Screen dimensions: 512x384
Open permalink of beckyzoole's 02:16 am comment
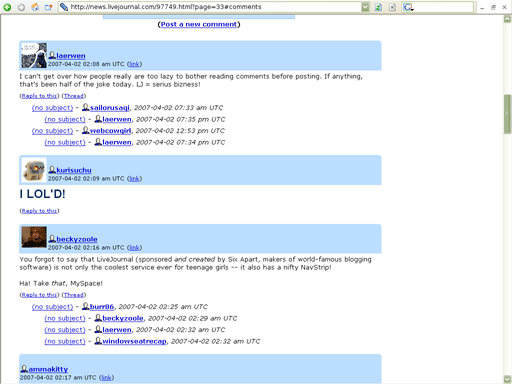pos(134,248)
